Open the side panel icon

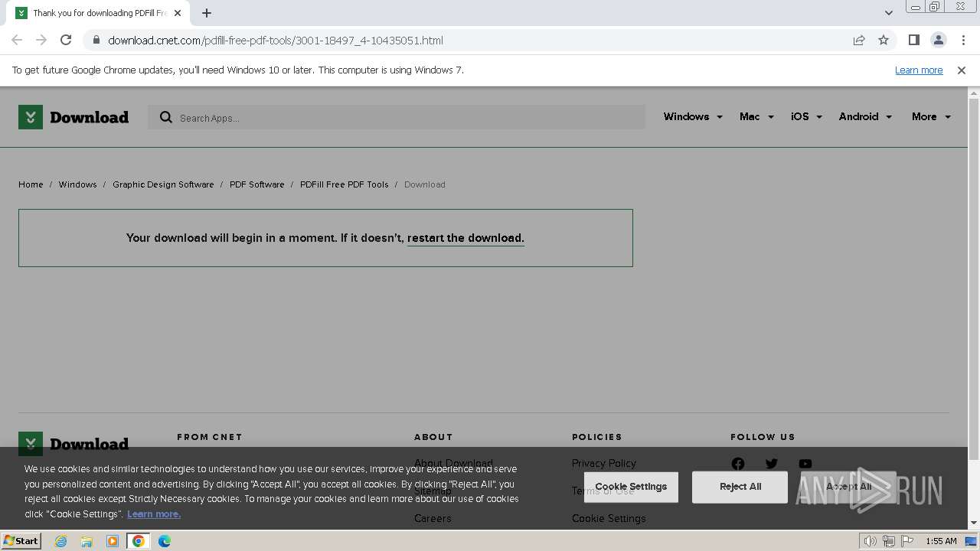point(913,40)
